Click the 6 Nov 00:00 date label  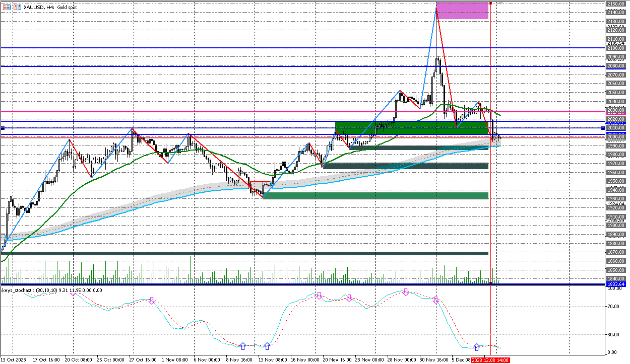(208, 360)
